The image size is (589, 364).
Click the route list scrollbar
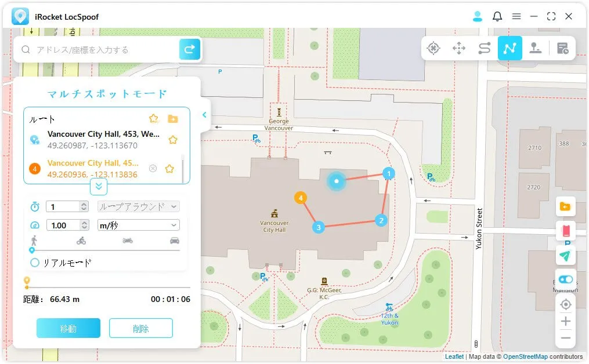click(x=183, y=169)
